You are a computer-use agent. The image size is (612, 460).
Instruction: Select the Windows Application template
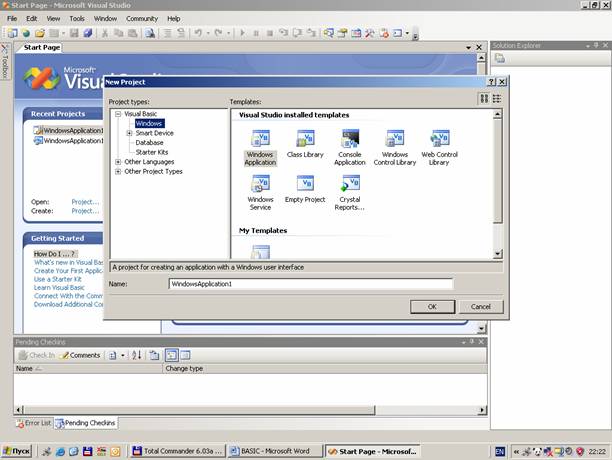click(260, 148)
